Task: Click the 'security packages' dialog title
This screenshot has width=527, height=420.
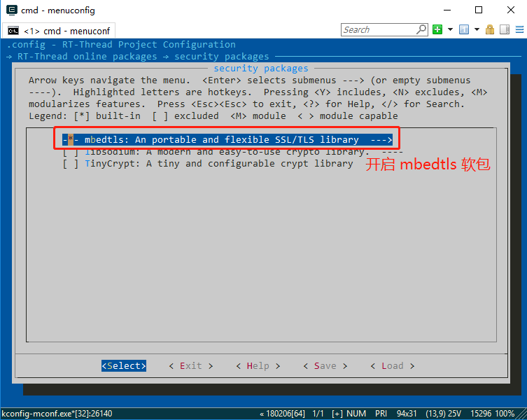Action: pos(261,69)
